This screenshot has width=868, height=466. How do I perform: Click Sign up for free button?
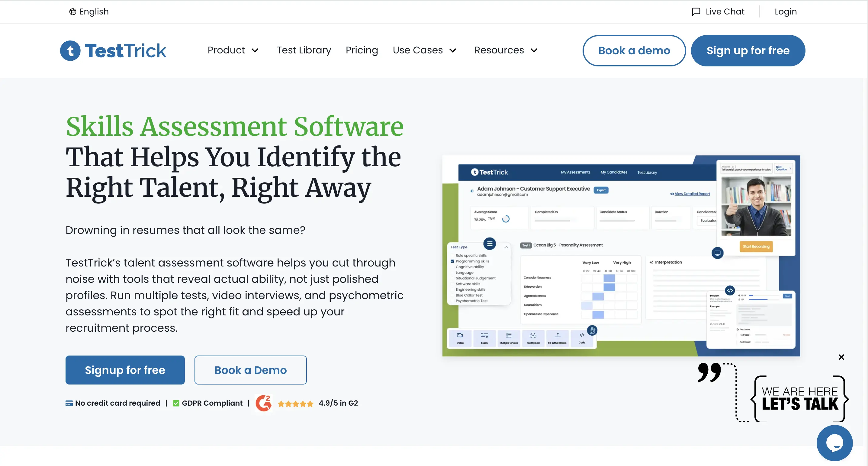coord(748,50)
